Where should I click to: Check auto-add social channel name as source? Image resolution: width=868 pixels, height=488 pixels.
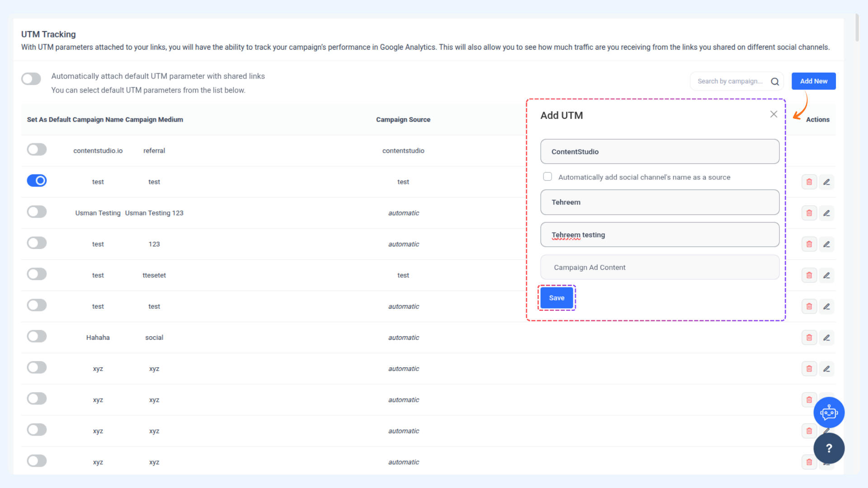pos(547,177)
